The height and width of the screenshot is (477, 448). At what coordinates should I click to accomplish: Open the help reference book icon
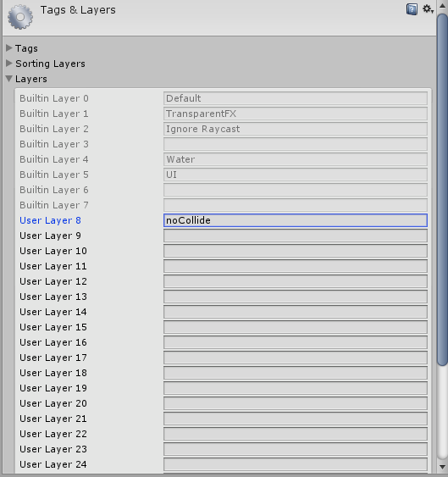412,9
